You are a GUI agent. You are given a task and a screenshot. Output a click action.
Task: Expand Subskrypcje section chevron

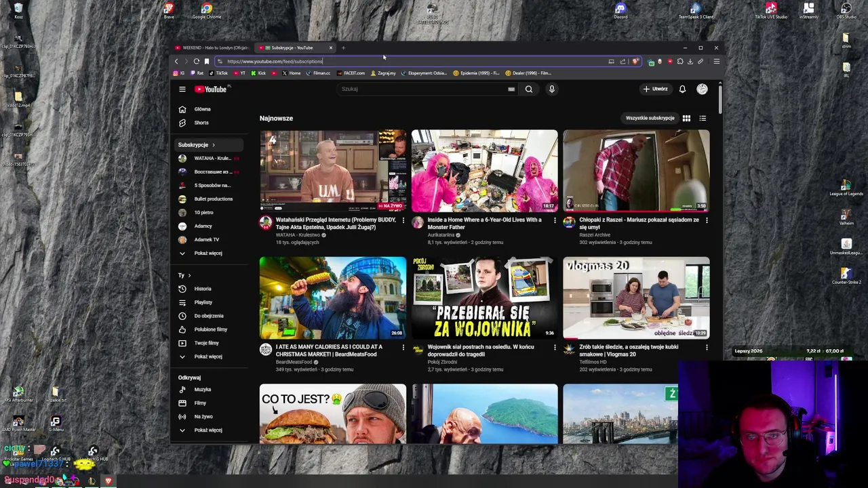coord(213,144)
